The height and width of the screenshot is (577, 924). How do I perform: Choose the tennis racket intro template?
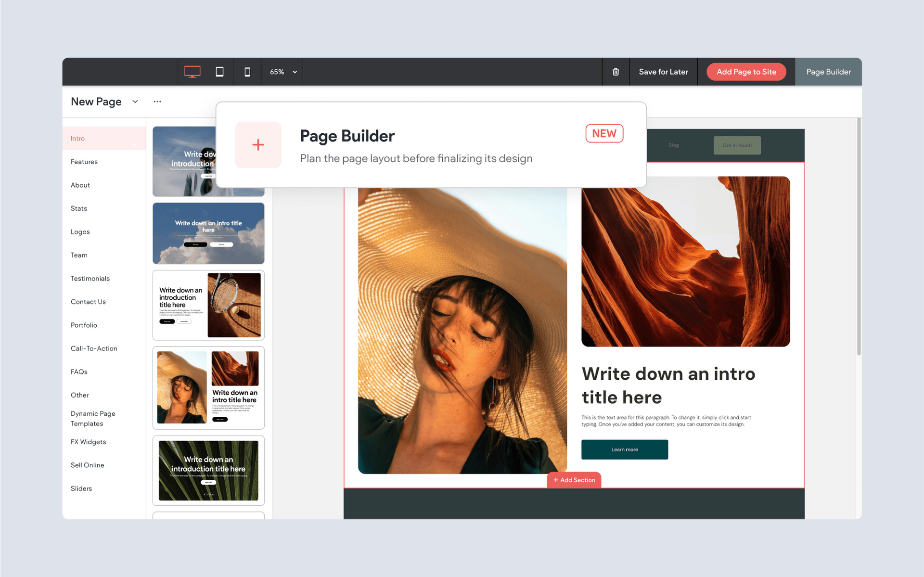tap(208, 305)
